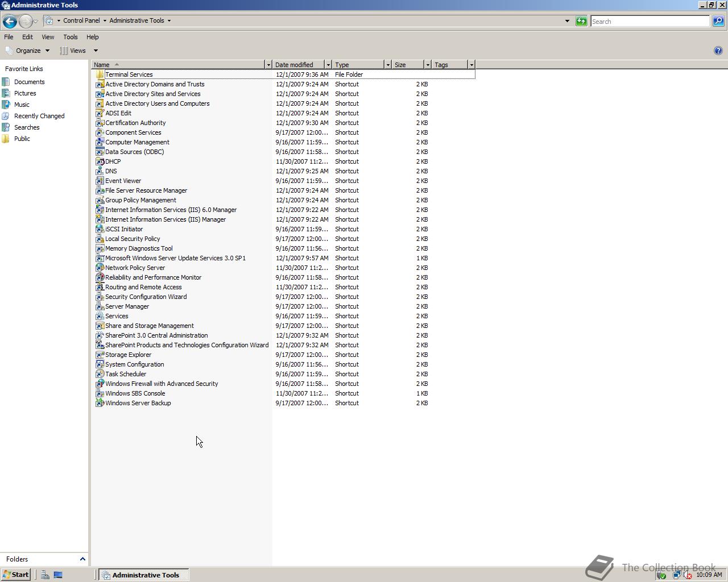Viewport: 728px width, 582px height.
Task: Click the Services shortcut icon
Action: pyautogui.click(x=100, y=316)
